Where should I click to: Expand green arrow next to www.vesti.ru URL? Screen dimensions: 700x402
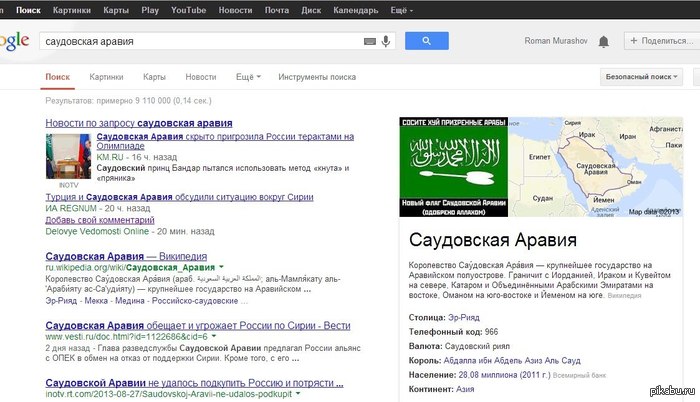click(214, 336)
